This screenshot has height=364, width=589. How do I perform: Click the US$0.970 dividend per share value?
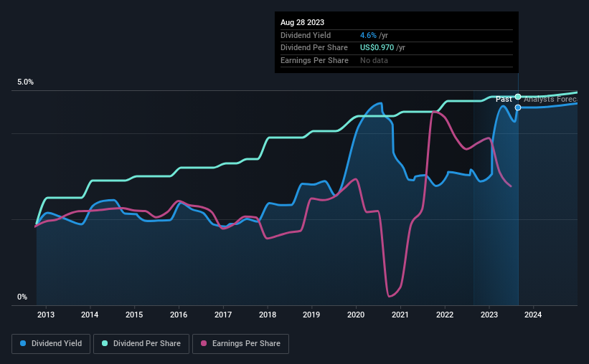click(x=383, y=48)
